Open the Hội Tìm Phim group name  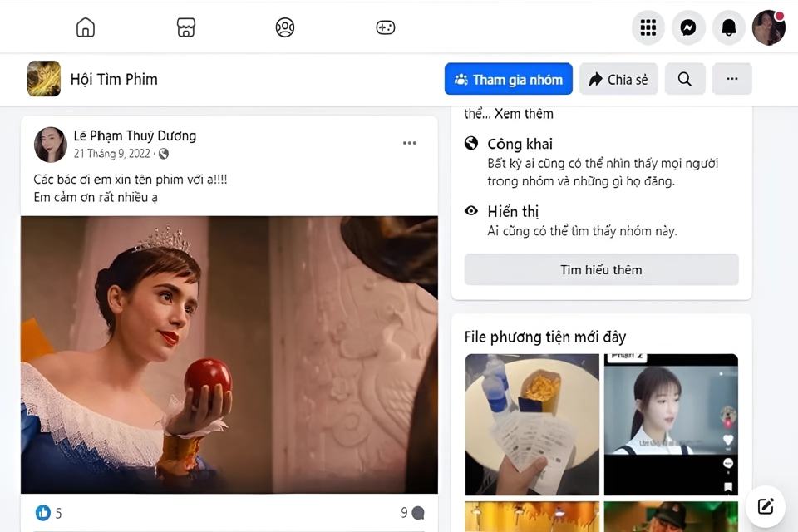pos(116,79)
